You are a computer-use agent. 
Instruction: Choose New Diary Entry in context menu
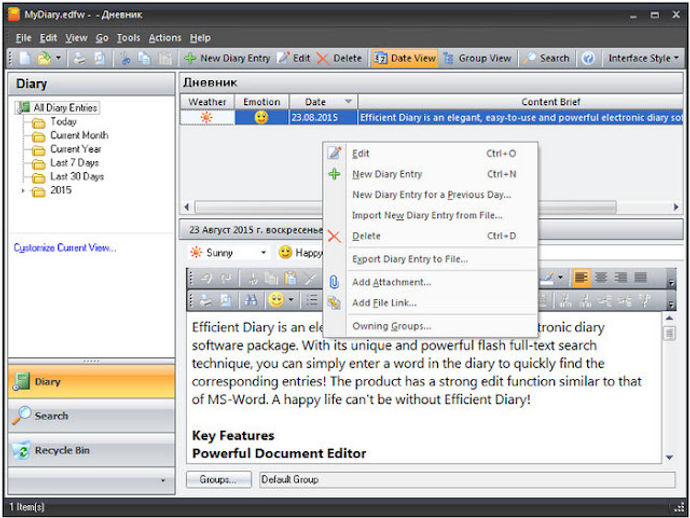[x=431, y=174]
